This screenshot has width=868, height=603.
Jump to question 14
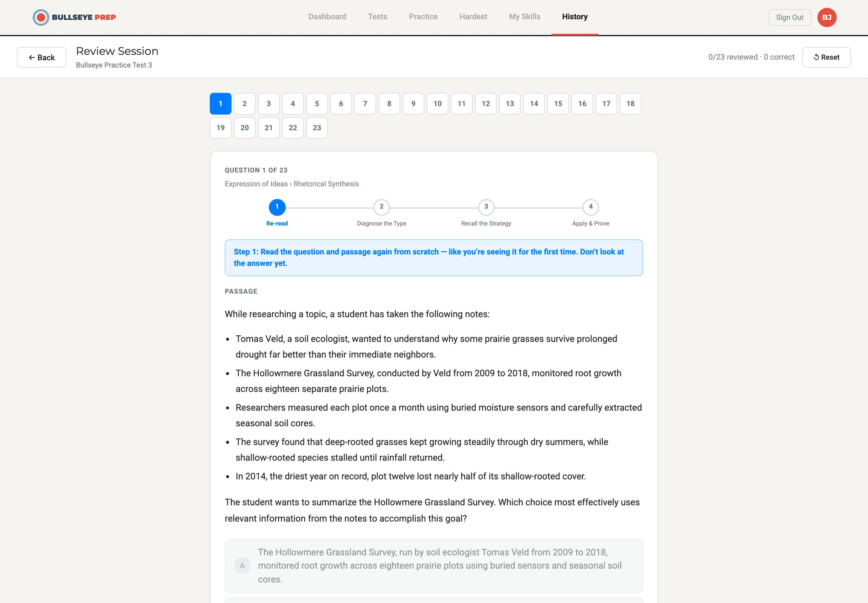[x=534, y=103]
